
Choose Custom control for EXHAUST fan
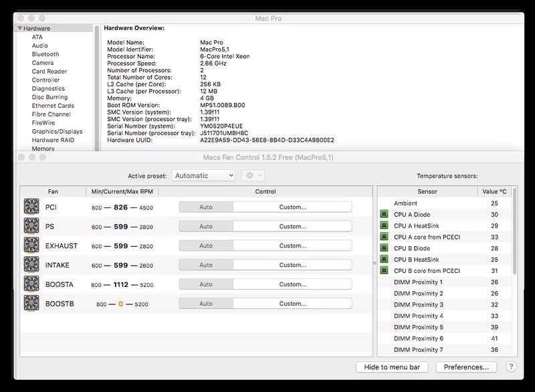pyautogui.click(x=293, y=246)
